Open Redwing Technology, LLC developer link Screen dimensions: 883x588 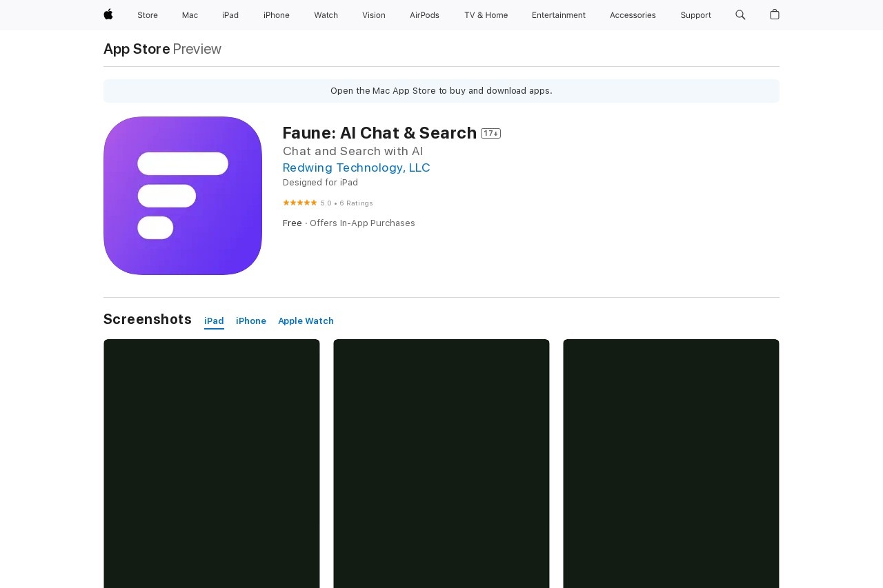pos(356,168)
